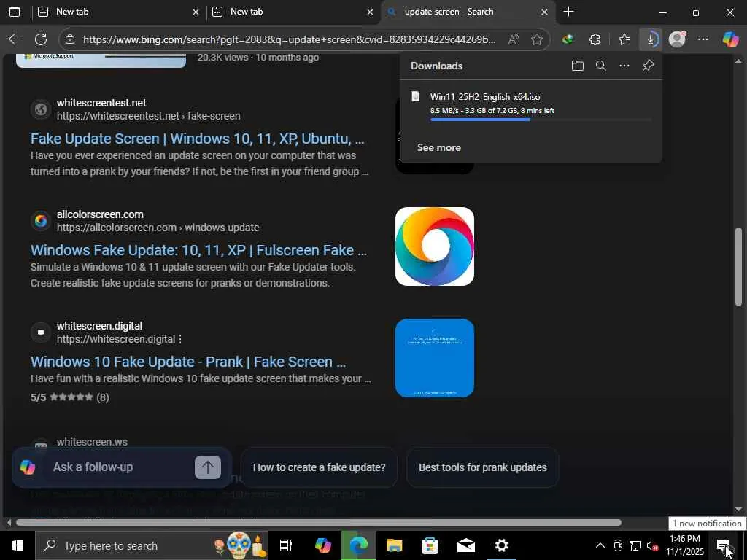
Task: Open the notification center icon
Action: click(723, 545)
